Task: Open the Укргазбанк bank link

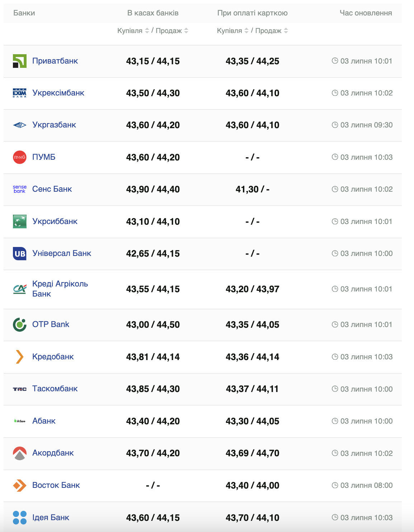Action: (54, 125)
